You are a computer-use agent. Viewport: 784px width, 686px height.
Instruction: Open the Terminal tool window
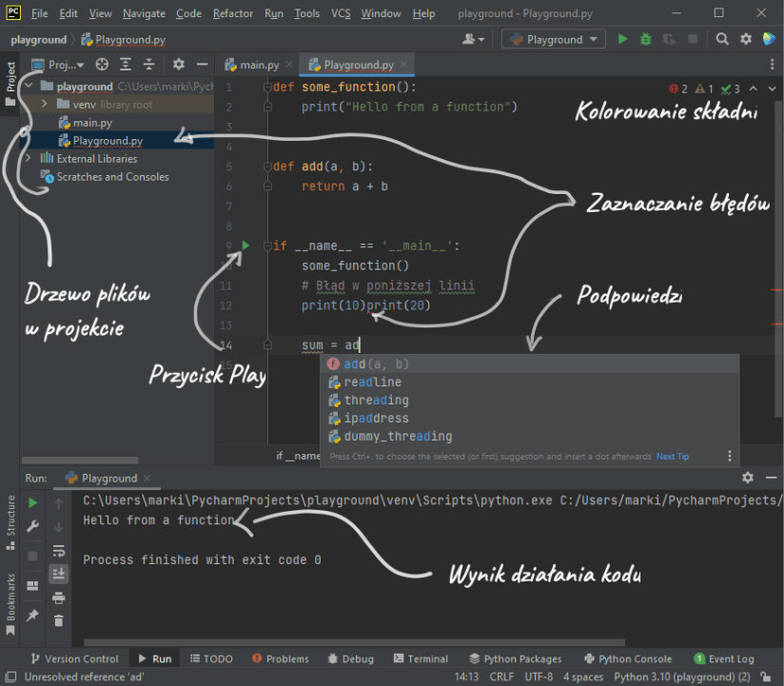[419, 659]
